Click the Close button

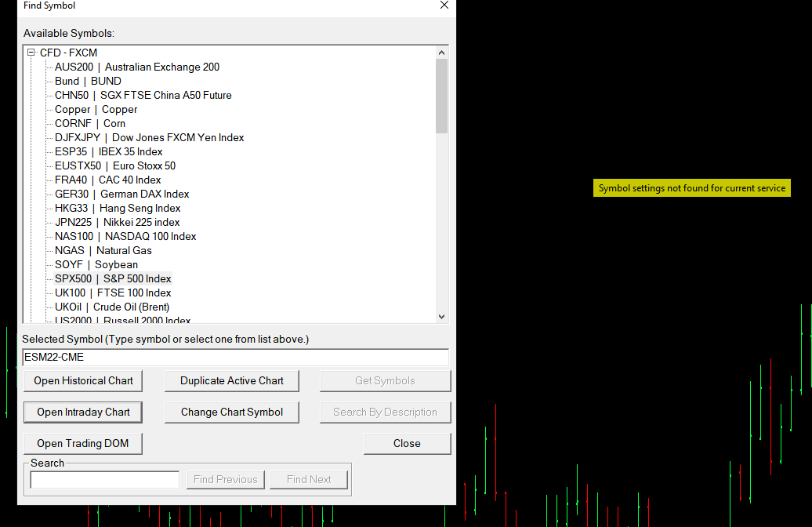[x=407, y=444]
